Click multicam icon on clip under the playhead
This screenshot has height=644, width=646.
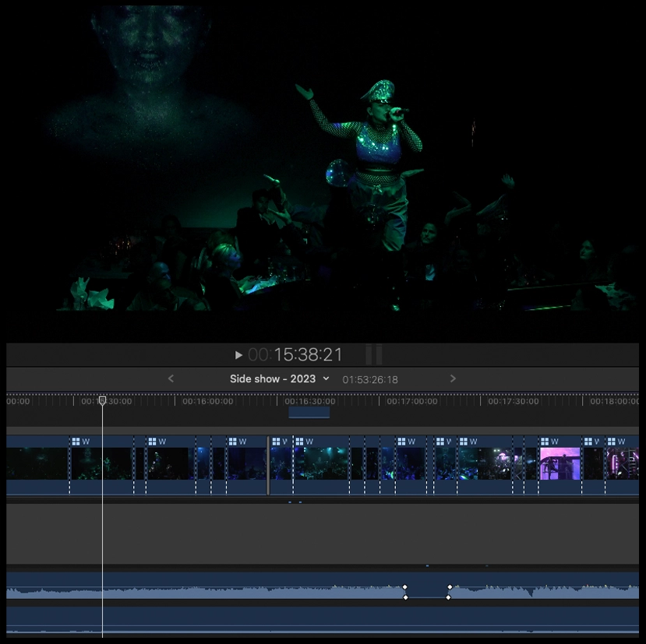[76, 442]
